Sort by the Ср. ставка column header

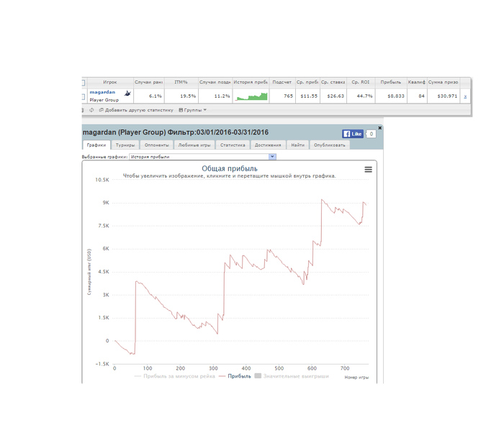point(333,82)
